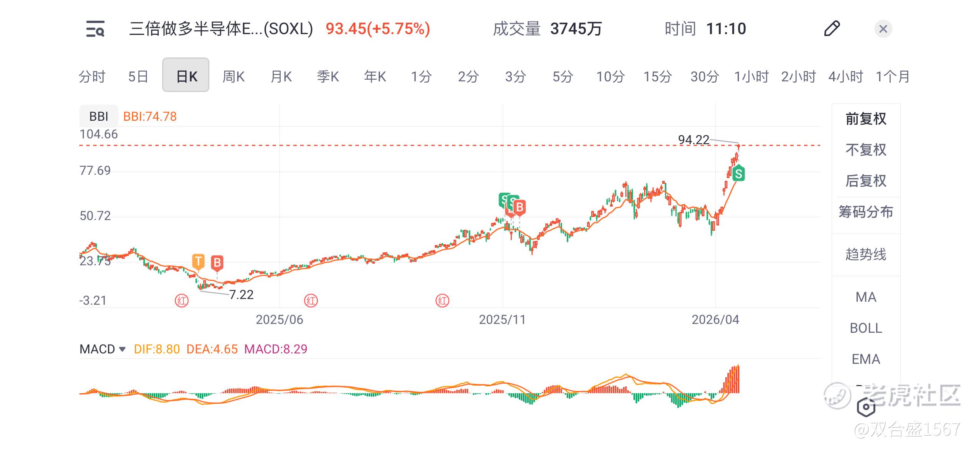Select 后复权 backward adjustment mode

[866, 181]
